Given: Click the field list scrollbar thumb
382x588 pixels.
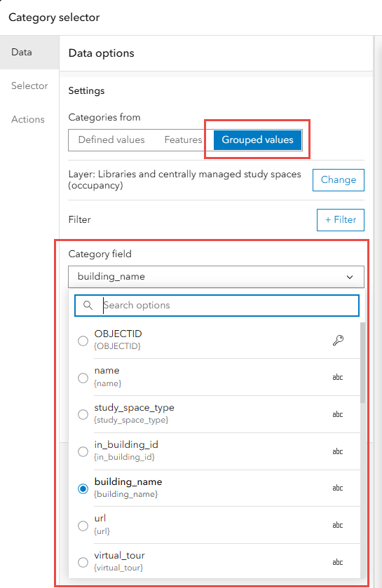Looking at the screenshot, I should tap(362, 362).
